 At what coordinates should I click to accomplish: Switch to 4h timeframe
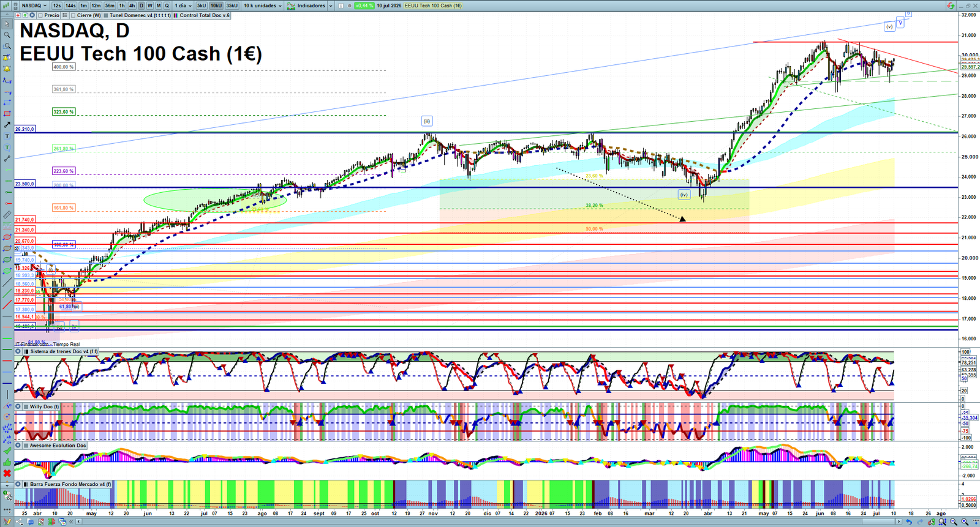click(x=132, y=6)
